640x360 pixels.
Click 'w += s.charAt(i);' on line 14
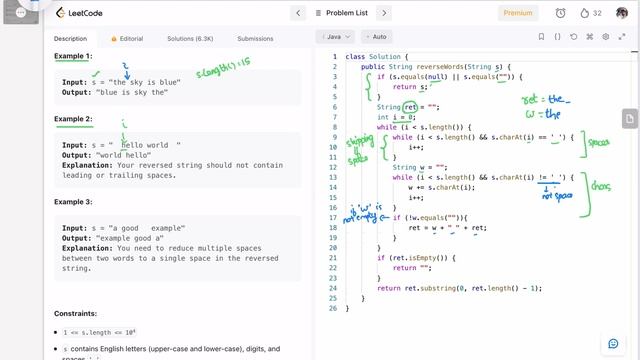[442, 187]
